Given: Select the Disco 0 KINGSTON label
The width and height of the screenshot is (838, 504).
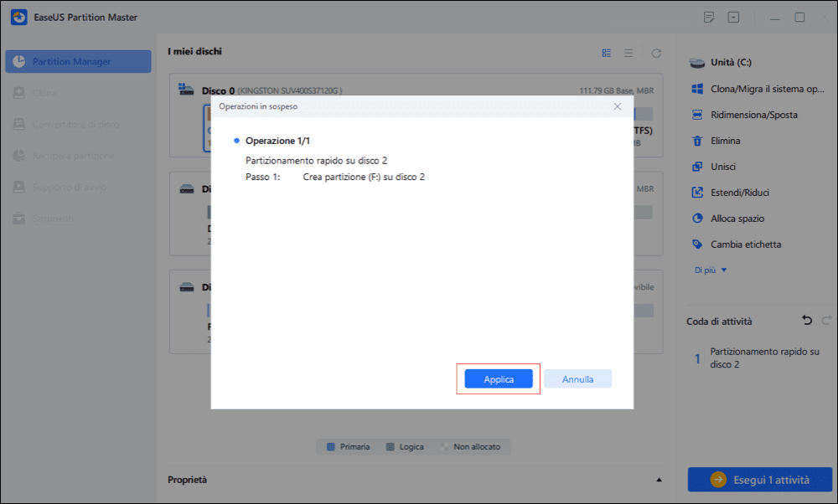Looking at the screenshot, I should coord(272,90).
